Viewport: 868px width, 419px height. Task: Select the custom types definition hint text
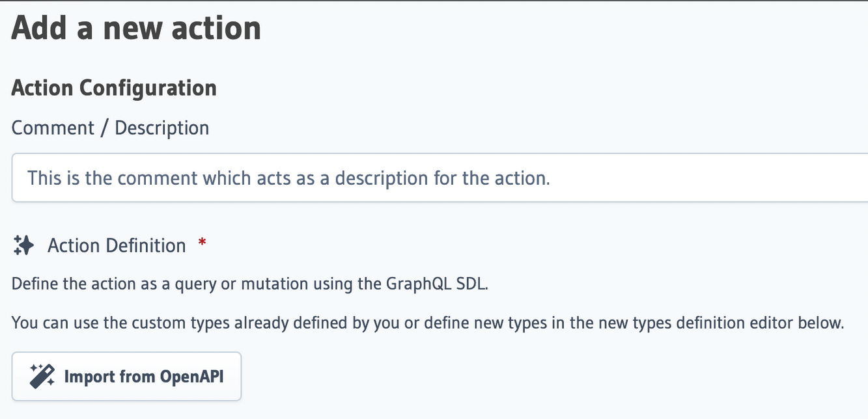tap(427, 322)
